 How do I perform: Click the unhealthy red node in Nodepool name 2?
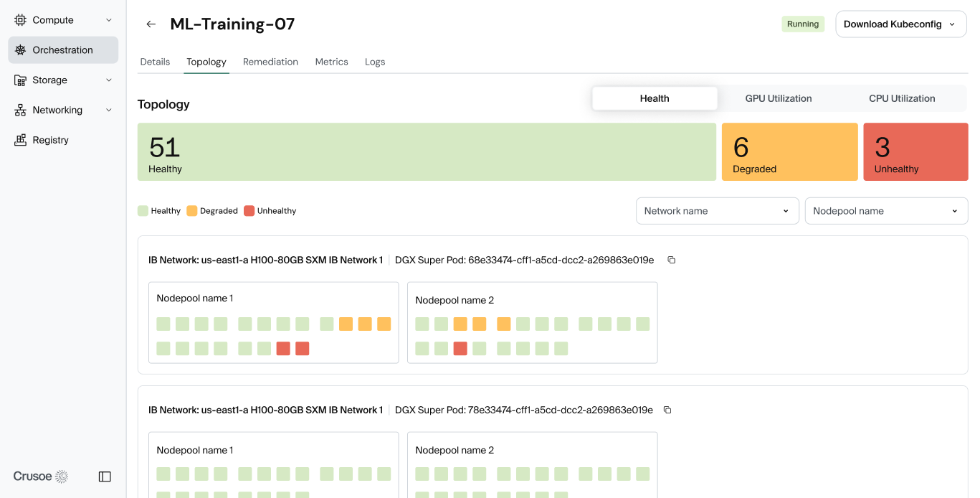460,349
